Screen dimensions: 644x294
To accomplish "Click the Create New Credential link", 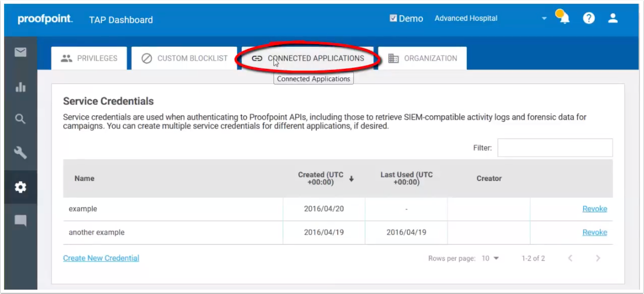I will coord(101,258).
